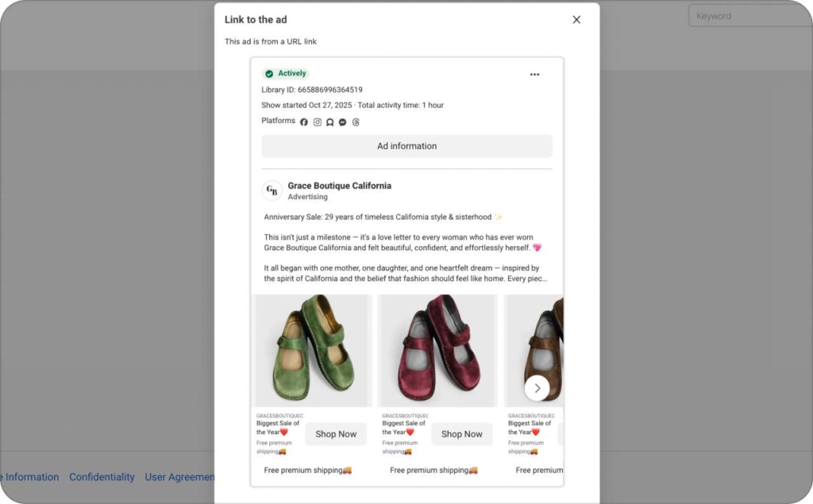The height and width of the screenshot is (504, 813).
Task: Click the GB advertiser profile logo
Action: point(272,190)
